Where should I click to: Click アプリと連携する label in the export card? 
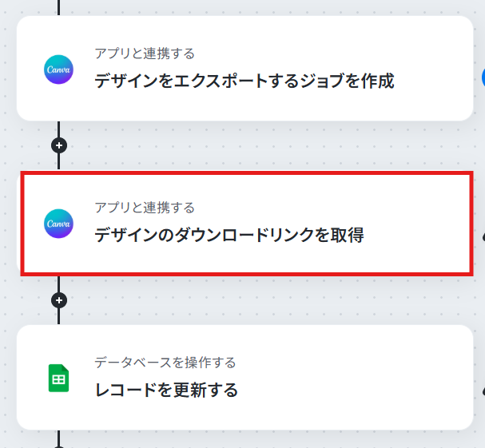[x=145, y=54]
